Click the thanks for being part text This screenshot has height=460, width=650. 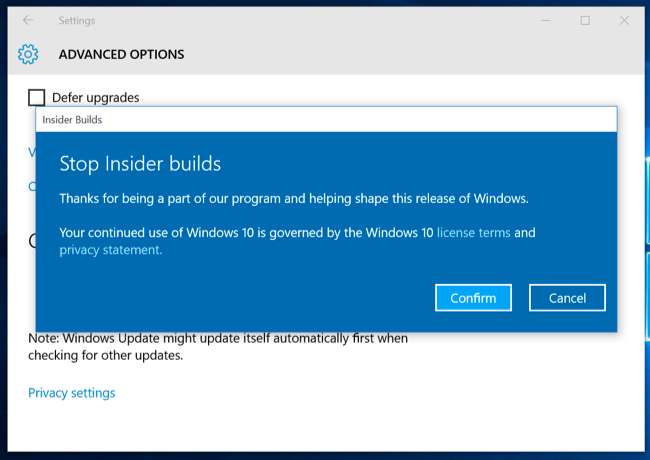tap(294, 199)
